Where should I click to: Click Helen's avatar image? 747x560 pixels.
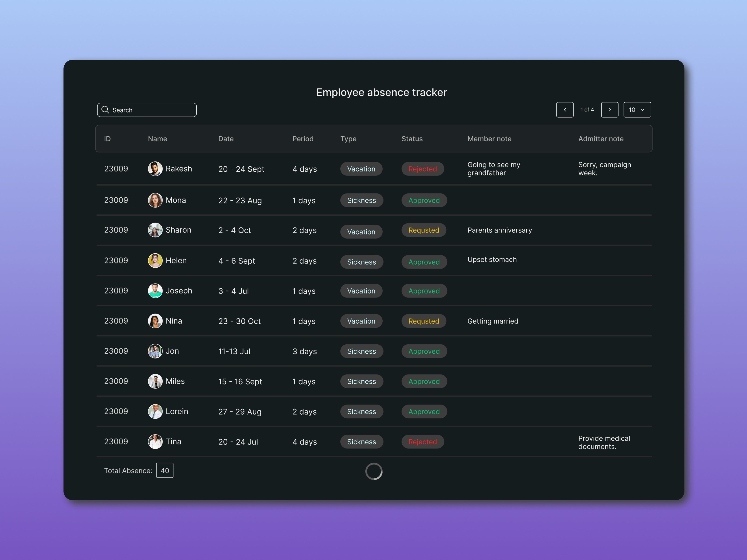pos(155,260)
